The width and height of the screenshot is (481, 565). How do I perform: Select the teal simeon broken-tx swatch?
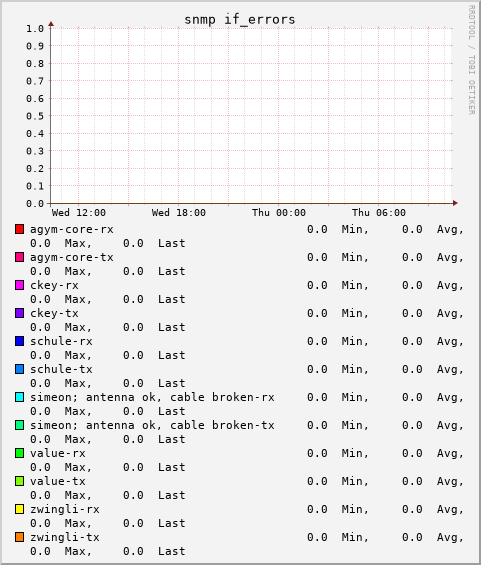pyautogui.click(x=19, y=425)
